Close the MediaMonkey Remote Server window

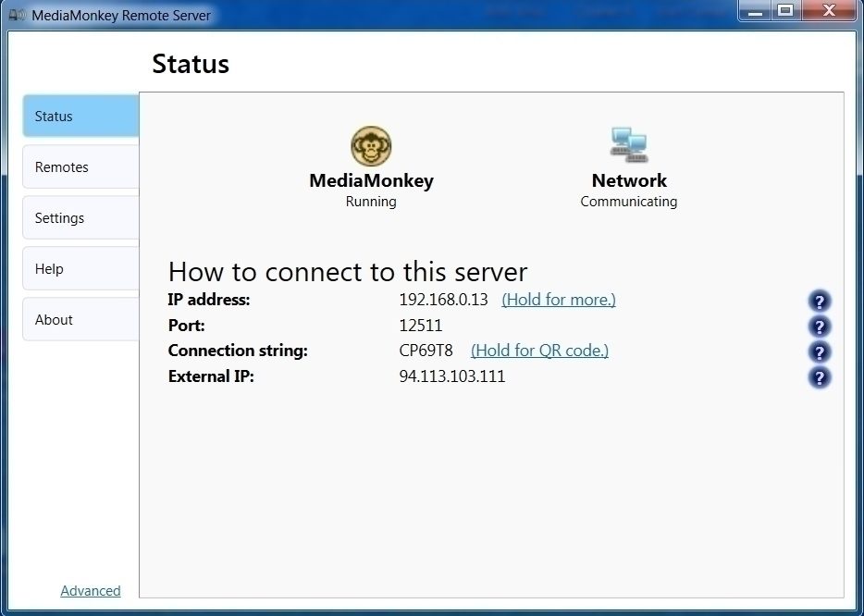coord(829,11)
